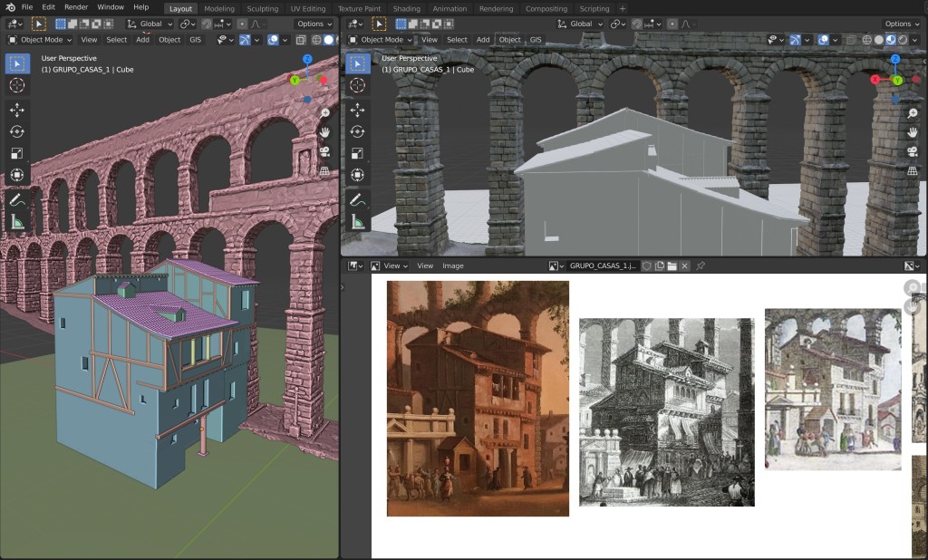Pick the Measure tool in left viewport

click(17, 222)
